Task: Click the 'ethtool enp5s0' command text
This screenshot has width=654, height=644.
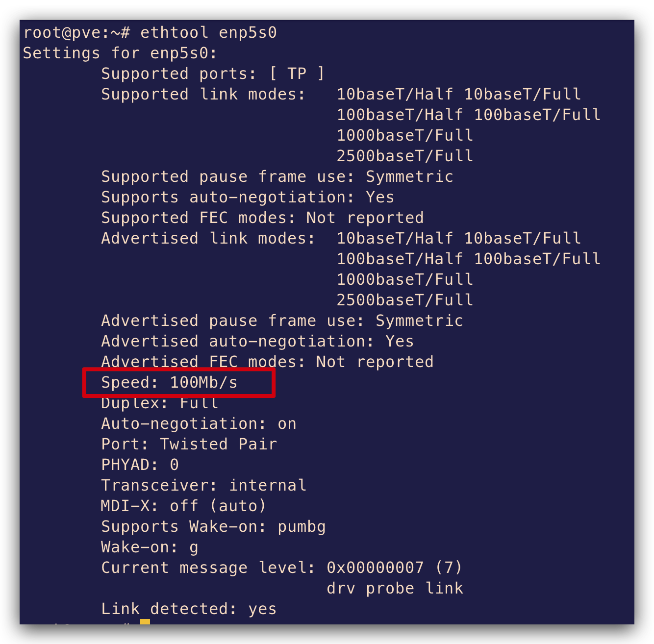Action: tap(209, 32)
